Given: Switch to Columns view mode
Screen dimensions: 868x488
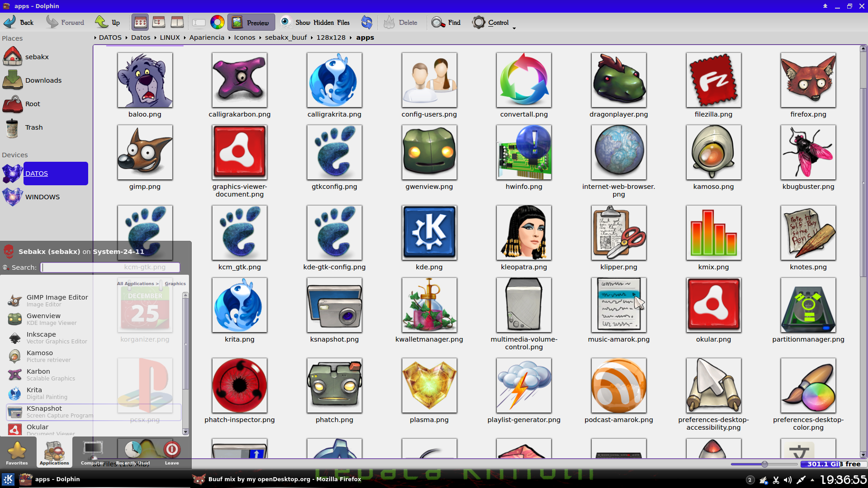Looking at the screenshot, I should tap(177, 22).
